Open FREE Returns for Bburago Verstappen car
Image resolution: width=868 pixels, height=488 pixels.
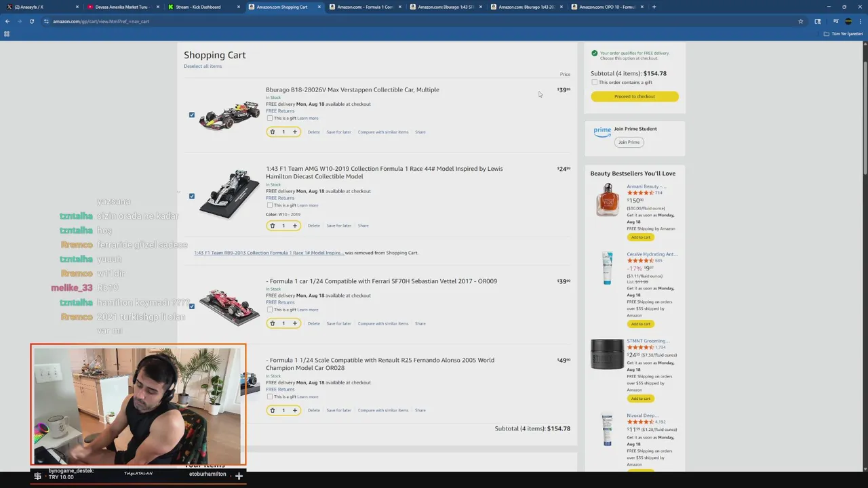[280, 110]
